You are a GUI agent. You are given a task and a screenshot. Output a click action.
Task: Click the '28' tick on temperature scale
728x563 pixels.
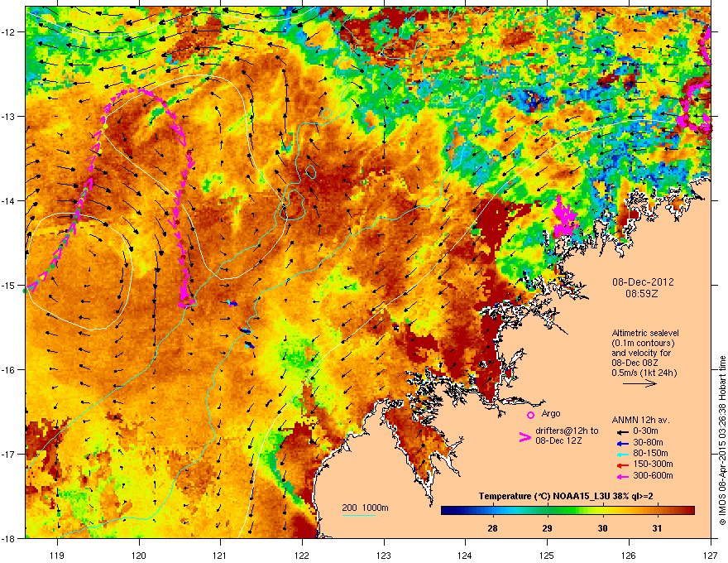pos(492,528)
